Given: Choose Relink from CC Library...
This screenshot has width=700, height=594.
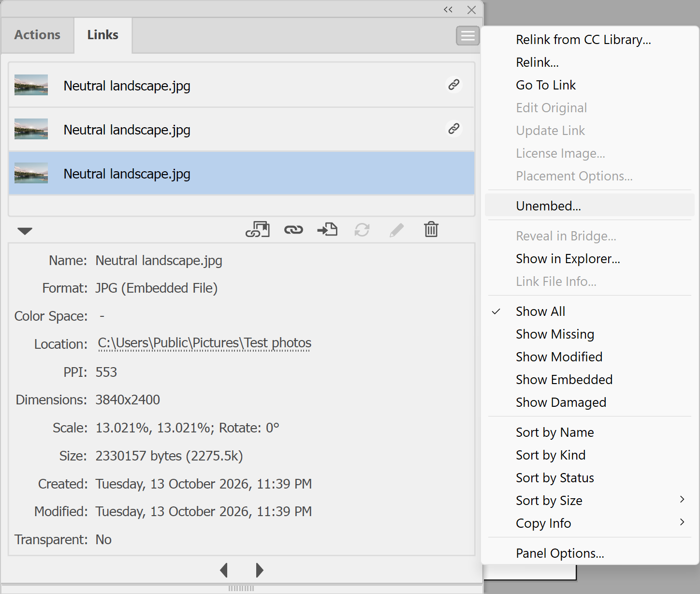Looking at the screenshot, I should point(590,40).
